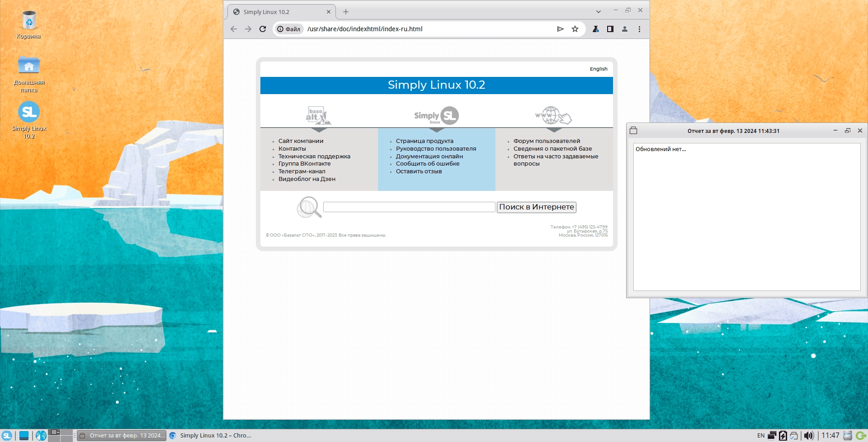Open a new browser tab with plus
Screen dimensions: 868x442
click(x=346, y=12)
